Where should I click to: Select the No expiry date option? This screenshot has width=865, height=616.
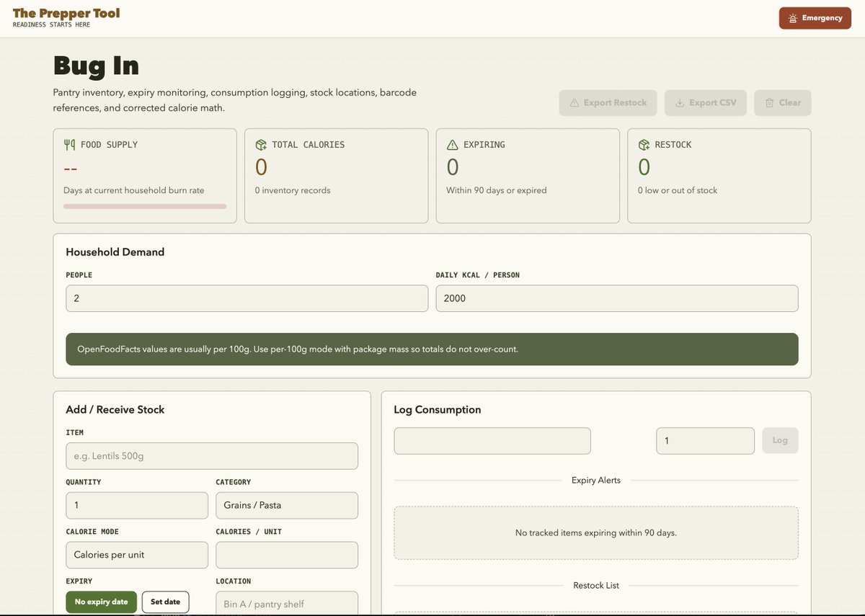point(101,602)
